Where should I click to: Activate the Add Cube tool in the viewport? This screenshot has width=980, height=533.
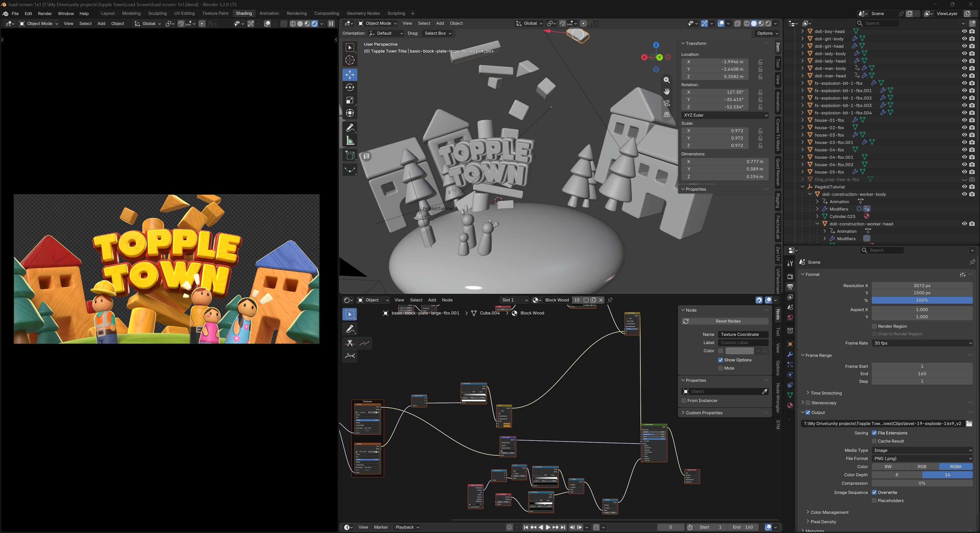click(x=350, y=155)
